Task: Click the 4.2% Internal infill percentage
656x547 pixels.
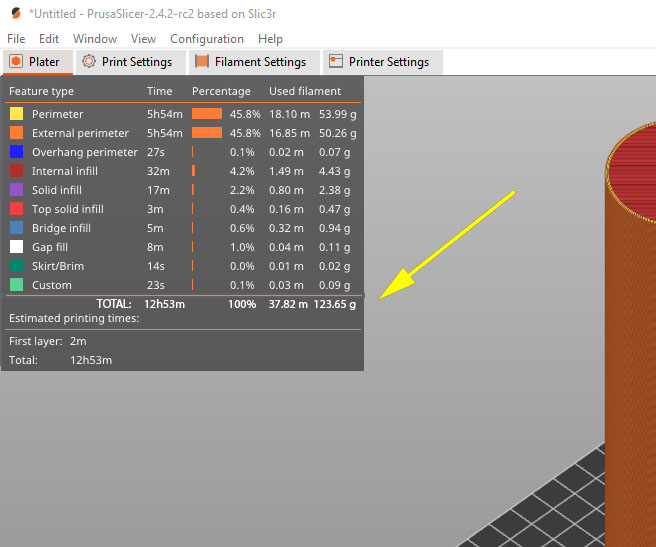Action: click(242, 171)
